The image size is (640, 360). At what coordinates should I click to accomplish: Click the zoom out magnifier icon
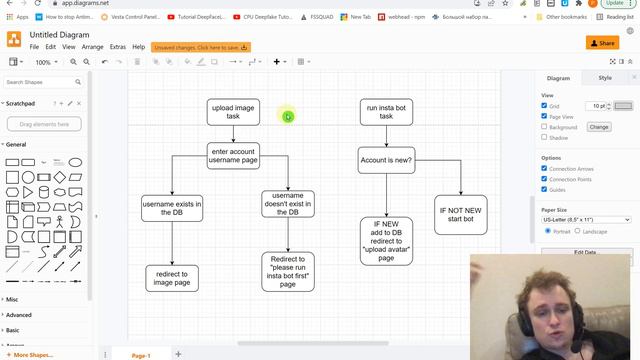click(x=87, y=62)
